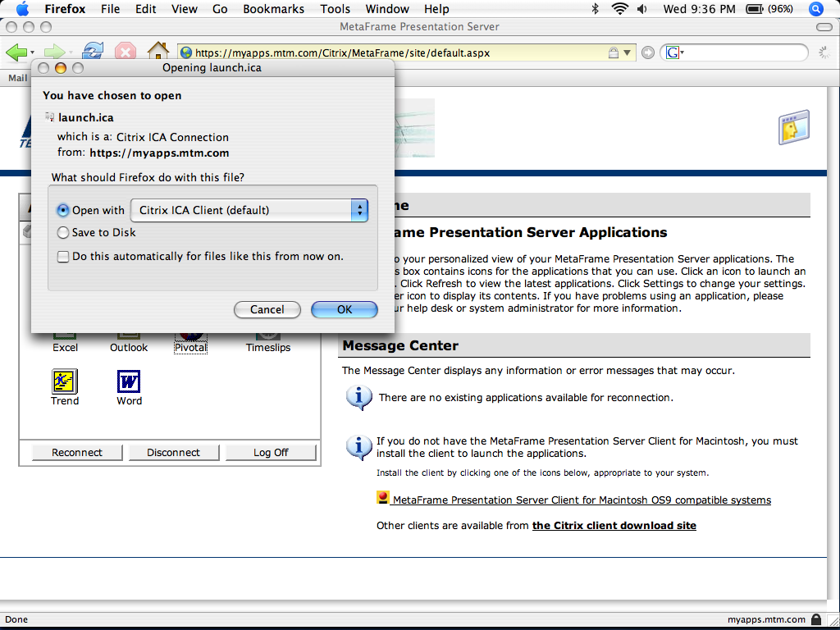840x630 pixels.
Task: Click the Reconnect button
Action: (x=77, y=453)
